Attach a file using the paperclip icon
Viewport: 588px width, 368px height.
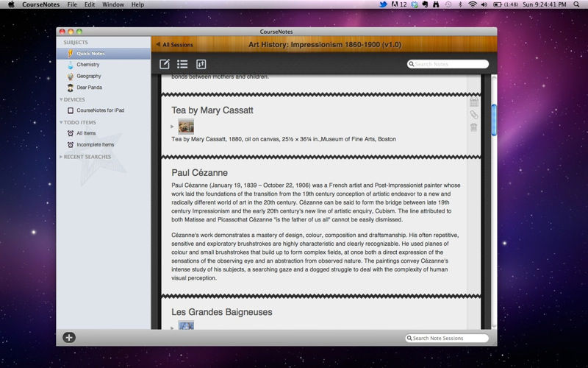point(474,115)
